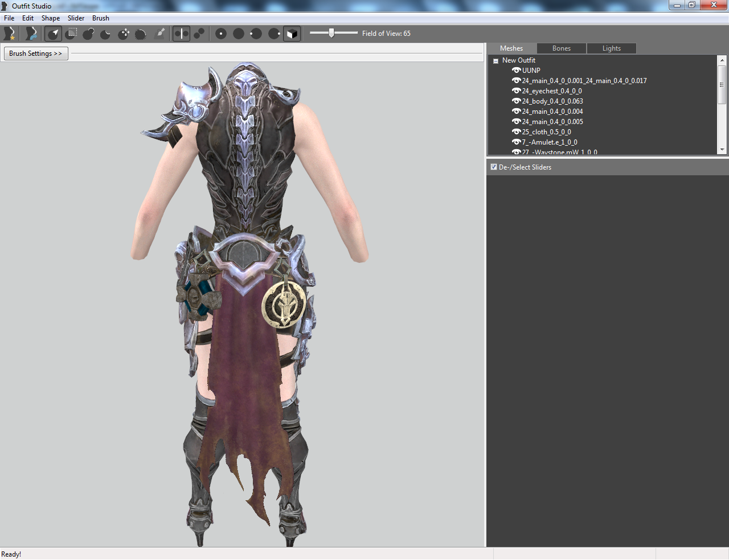The image size is (729, 560).
Task: Select 24_eyechest_0.4_0_0 mesh name
Action: pos(552,91)
